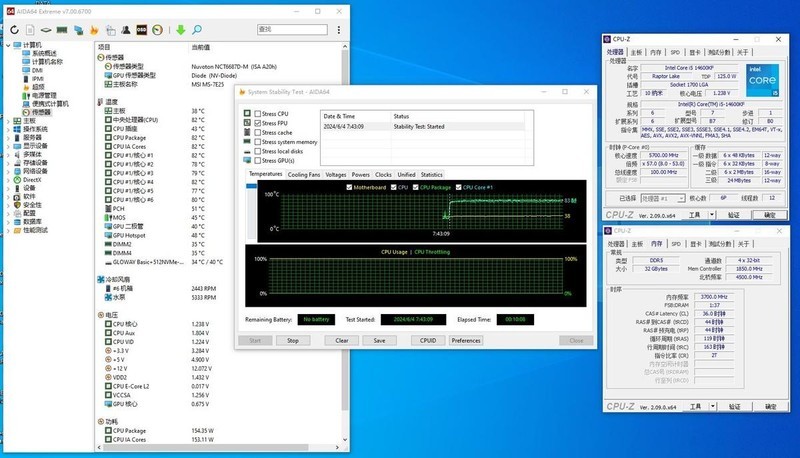The height and width of the screenshot is (458, 800).
Task: Enable the Stress cache checkbox
Action: tap(258, 133)
